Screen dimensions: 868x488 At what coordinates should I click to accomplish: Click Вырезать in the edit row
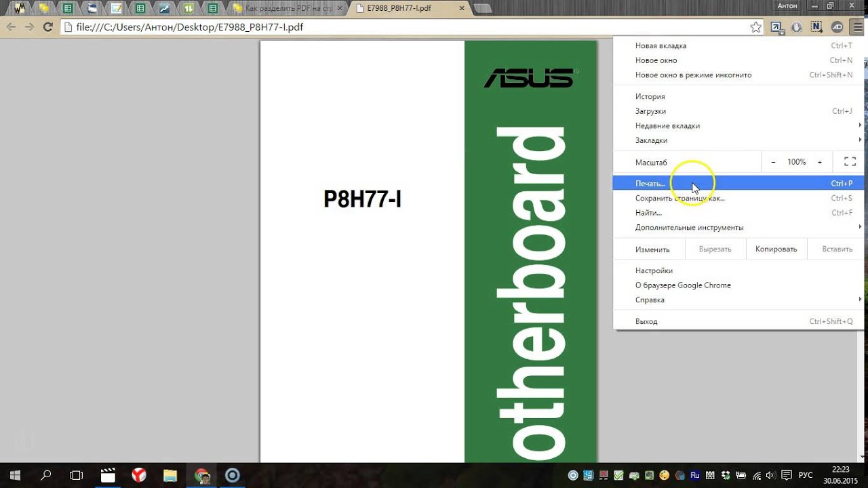pos(715,249)
